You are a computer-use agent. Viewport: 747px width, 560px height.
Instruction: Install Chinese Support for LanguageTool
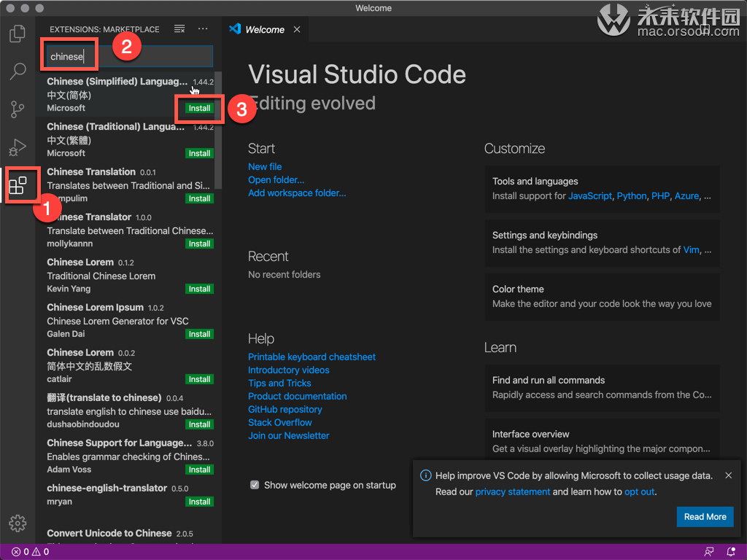point(199,470)
